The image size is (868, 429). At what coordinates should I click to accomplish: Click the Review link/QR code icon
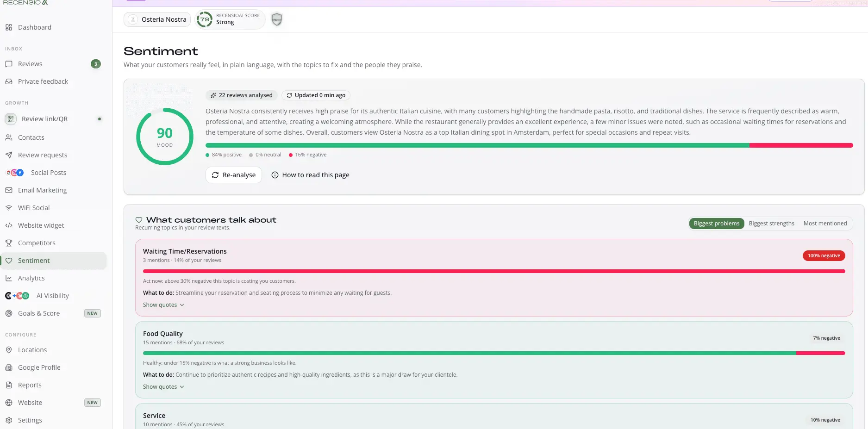point(11,119)
